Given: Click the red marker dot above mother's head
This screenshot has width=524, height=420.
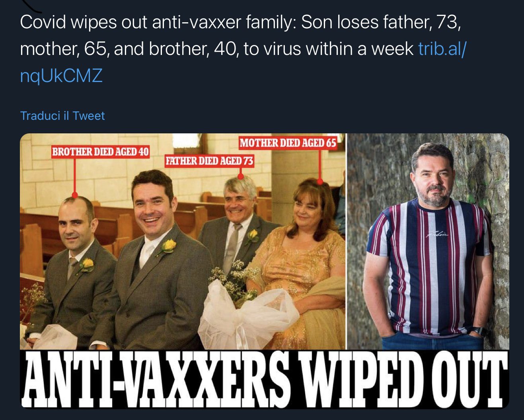Looking at the screenshot, I should [x=320, y=182].
